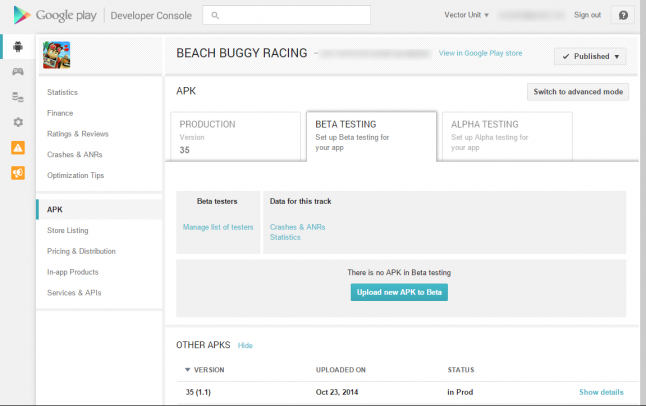The image size is (646, 406).
Task: Click the announcements megaphone icon
Action: tap(17, 172)
